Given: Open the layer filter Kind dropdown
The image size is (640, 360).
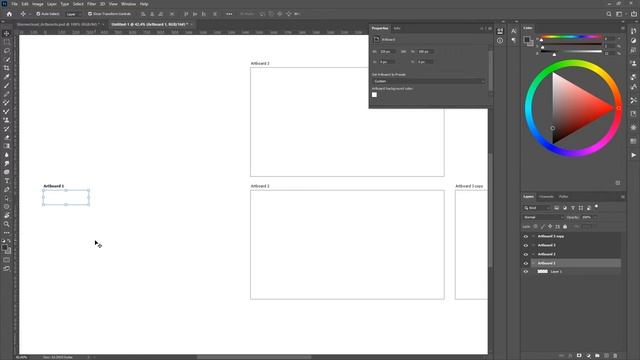Looking at the screenshot, I should click(537, 208).
